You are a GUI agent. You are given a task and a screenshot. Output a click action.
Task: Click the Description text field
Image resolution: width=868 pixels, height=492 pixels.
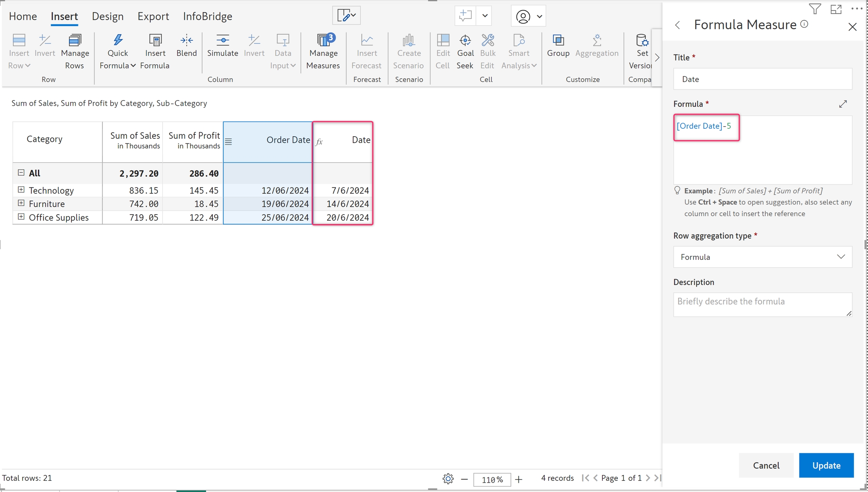(763, 304)
